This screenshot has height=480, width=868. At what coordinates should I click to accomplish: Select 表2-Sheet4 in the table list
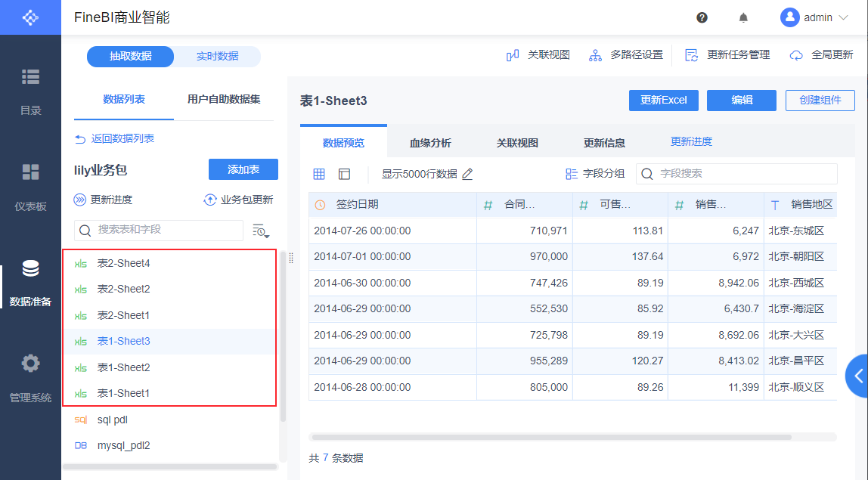(x=169, y=264)
